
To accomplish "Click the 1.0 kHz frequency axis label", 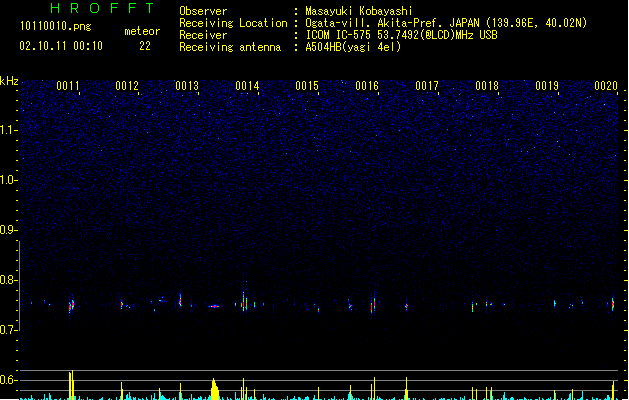I will click(8, 180).
